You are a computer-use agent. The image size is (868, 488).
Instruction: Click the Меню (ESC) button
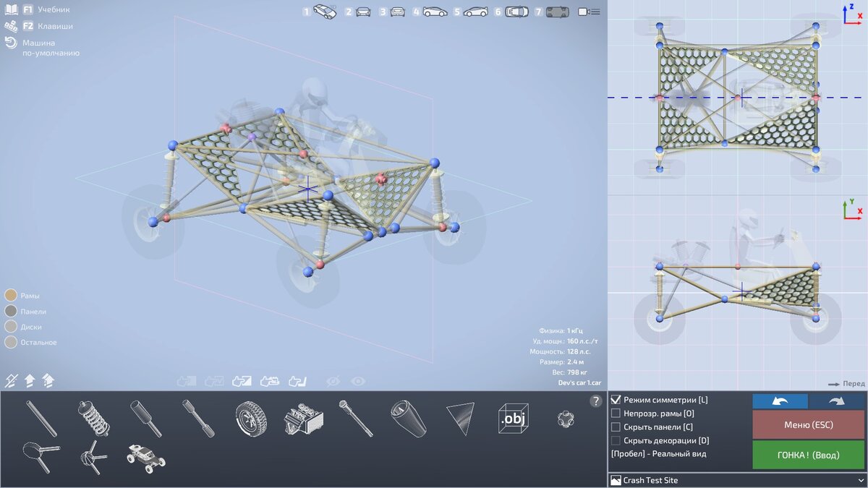click(x=808, y=424)
